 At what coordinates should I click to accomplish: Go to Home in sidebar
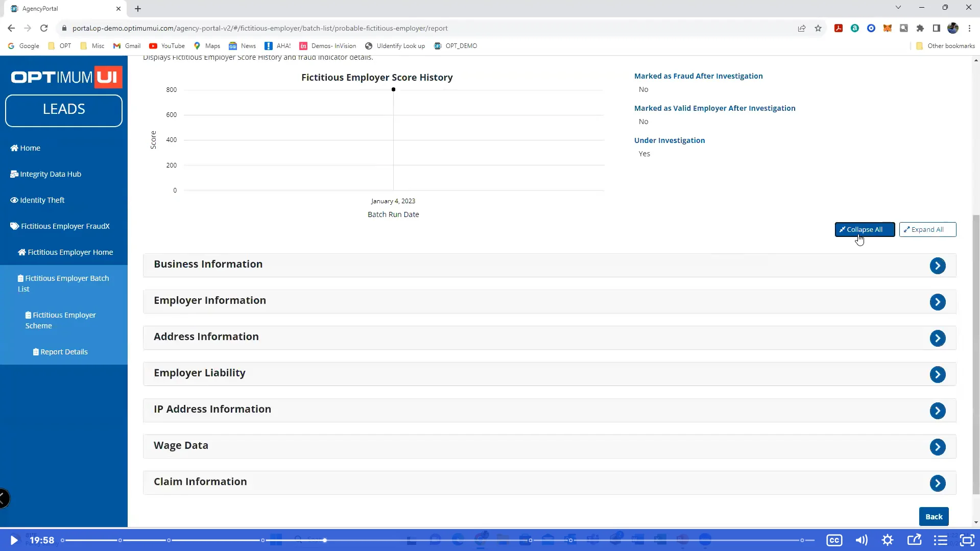tap(26, 148)
